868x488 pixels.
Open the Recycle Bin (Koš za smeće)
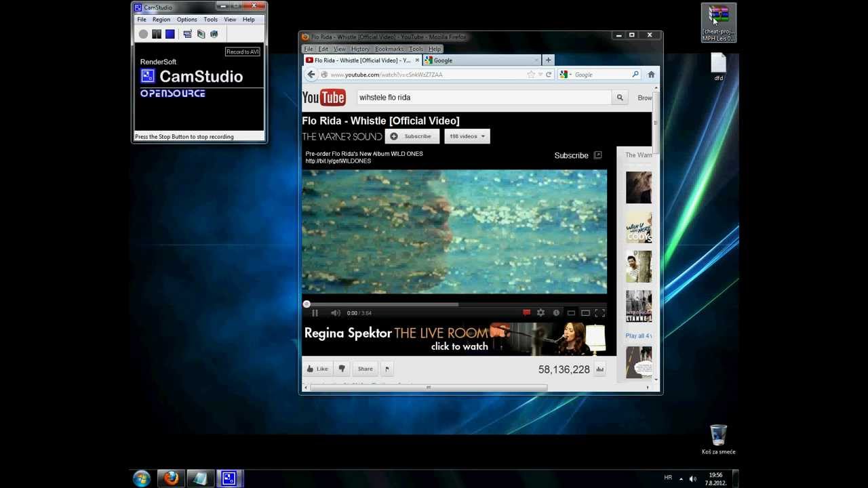click(x=718, y=440)
